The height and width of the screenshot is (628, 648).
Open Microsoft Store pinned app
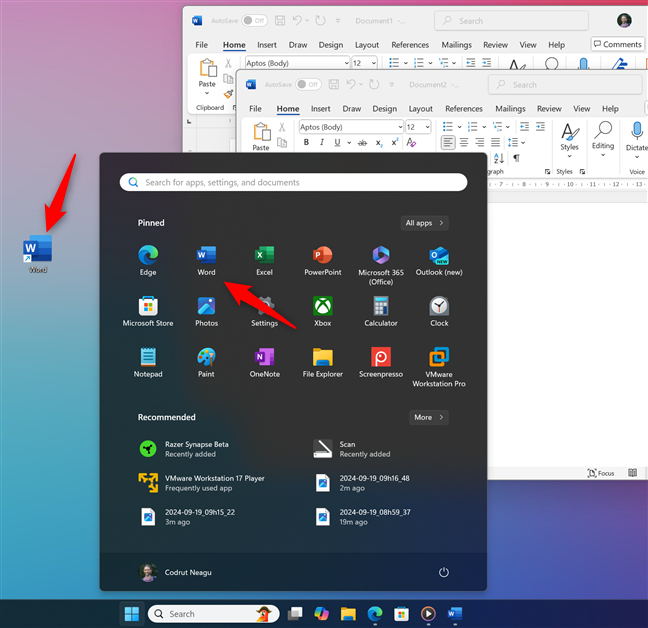(148, 311)
